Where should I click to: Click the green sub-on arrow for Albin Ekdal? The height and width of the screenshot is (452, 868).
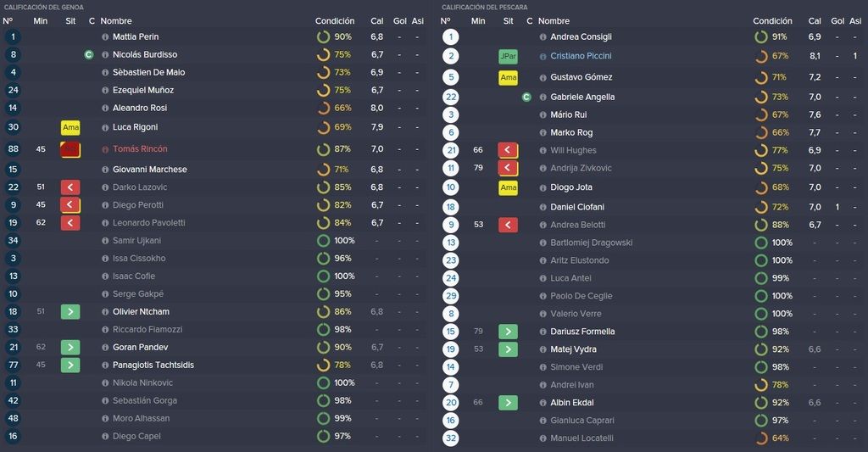509,403
